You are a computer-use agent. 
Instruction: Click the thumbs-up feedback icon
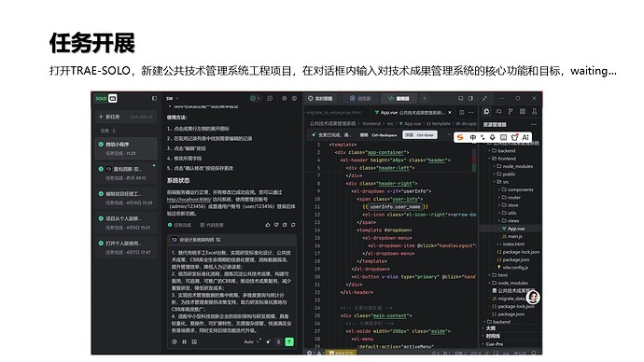tap(268, 225)
